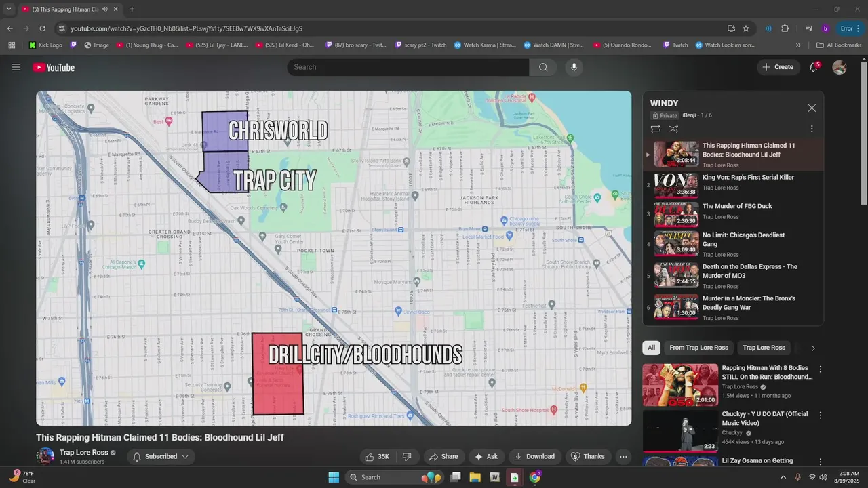Open Windows Start menu

coord(334,477)
